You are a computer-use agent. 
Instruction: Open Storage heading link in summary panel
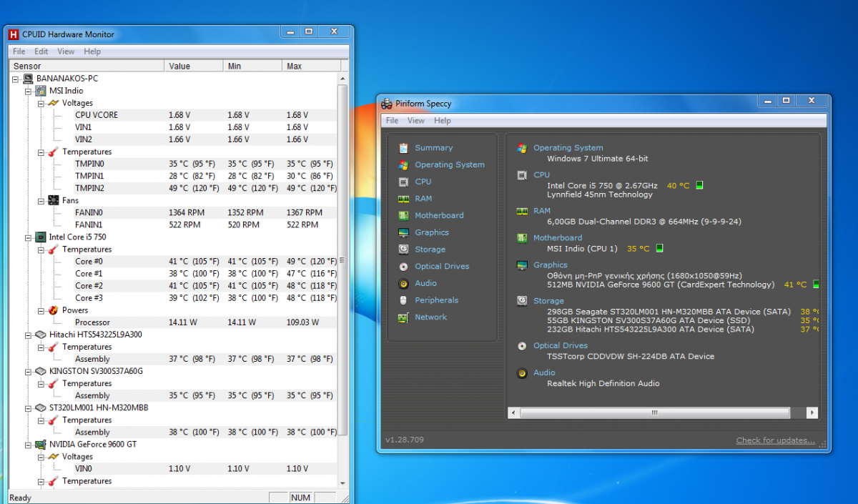coord(548,301)
